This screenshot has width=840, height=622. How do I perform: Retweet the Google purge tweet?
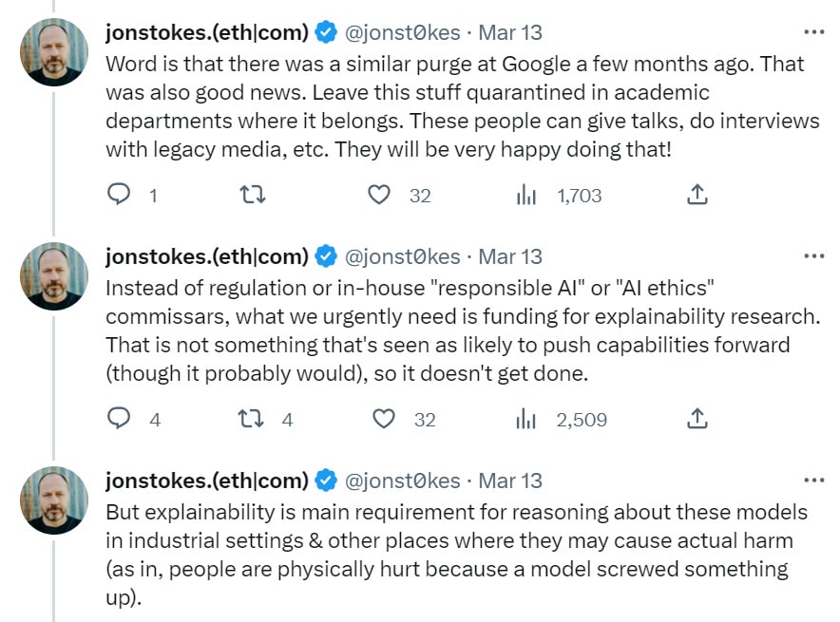[x=252, y=195]
